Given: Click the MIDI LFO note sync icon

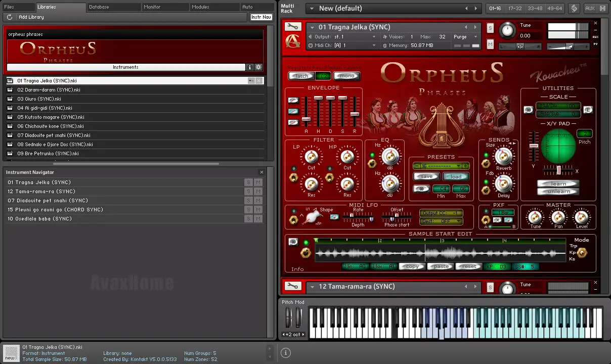Looking at the screenshot, I should 334,217.
